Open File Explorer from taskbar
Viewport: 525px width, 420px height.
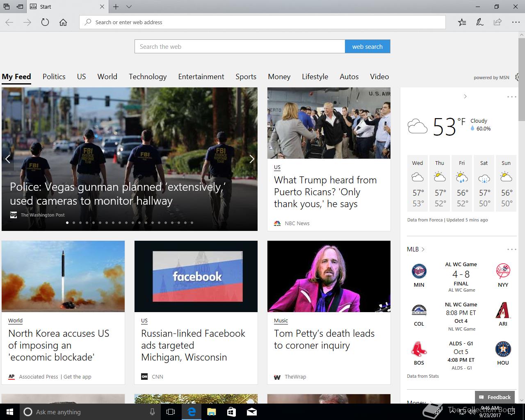(x=211, y=412)
